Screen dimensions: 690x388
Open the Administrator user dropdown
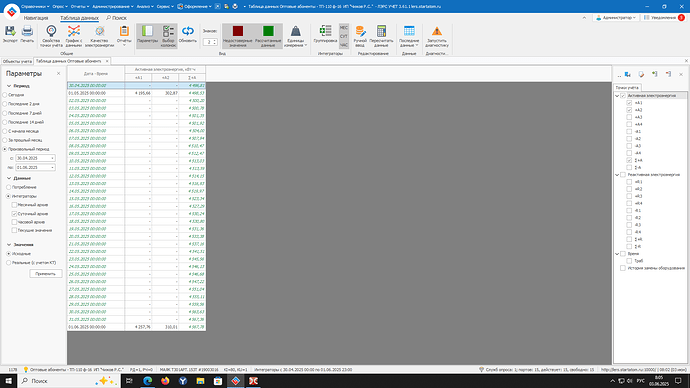coord(616,18)
